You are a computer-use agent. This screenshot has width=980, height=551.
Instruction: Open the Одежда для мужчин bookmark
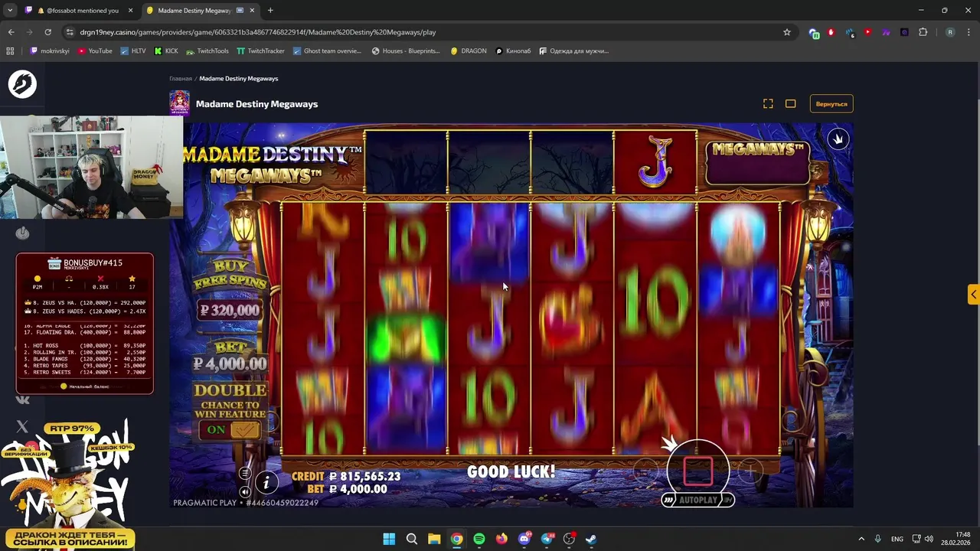tap(574, 51)
